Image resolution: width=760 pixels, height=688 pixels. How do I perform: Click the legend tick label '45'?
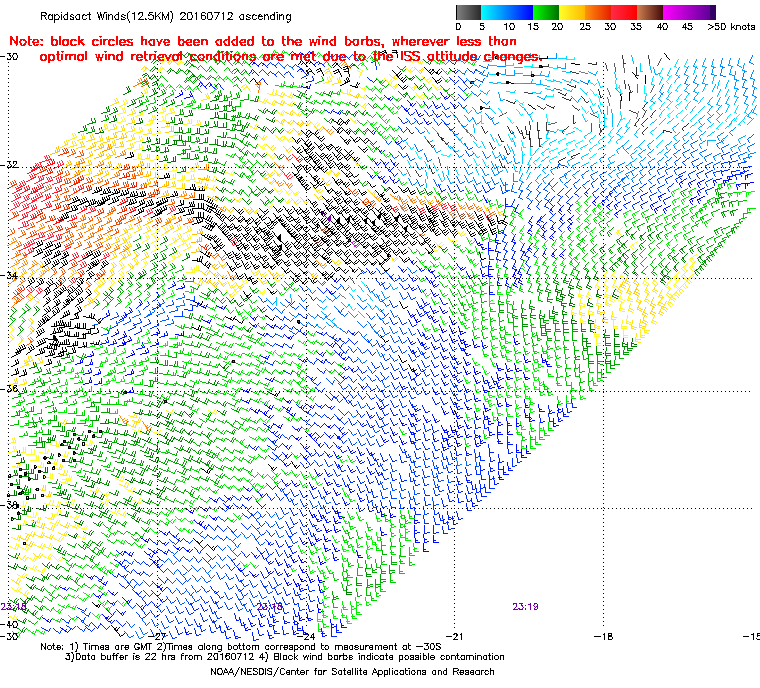tap(687, 27)
